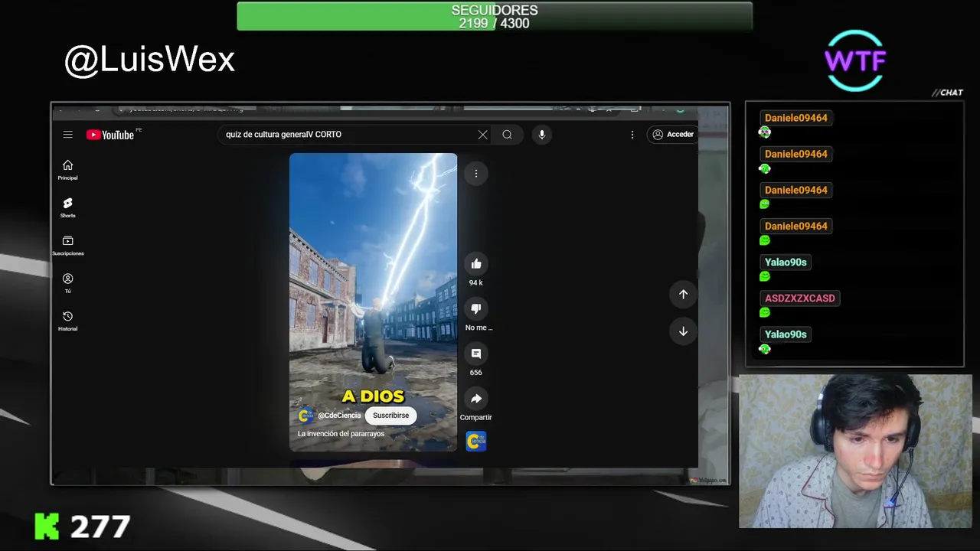This screenshot has width=980, height=551.
Task: Subscribe to CdeCiencia with Suscribirse
Action: pyautogui.click(x=390, y=416)
